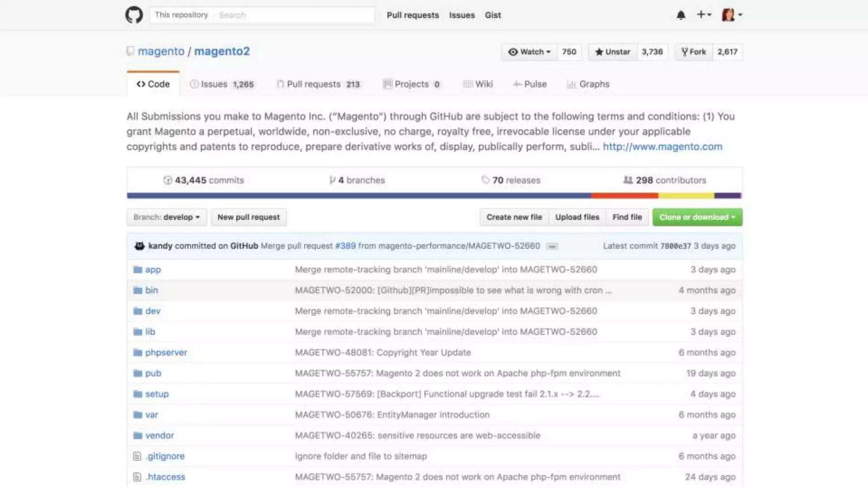Open the notifications bell icon
The width and height of the screenshot is (868, 488).
[x=681, y=15]
